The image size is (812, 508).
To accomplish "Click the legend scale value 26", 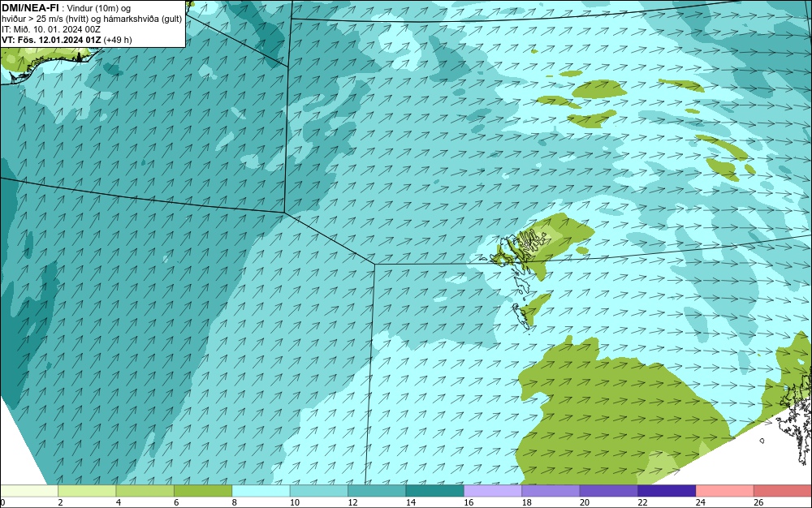I will pyautogui.click(x=758, y=502).
